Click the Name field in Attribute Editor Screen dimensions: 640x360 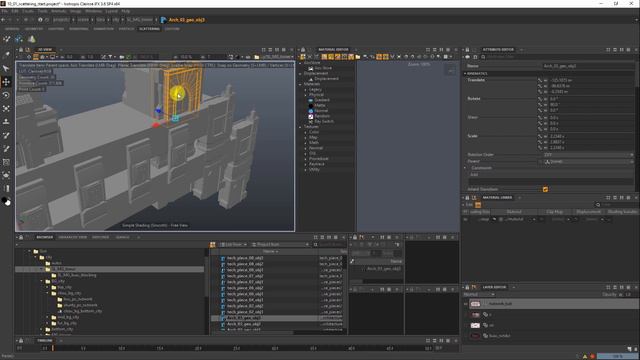pos(588,66)
